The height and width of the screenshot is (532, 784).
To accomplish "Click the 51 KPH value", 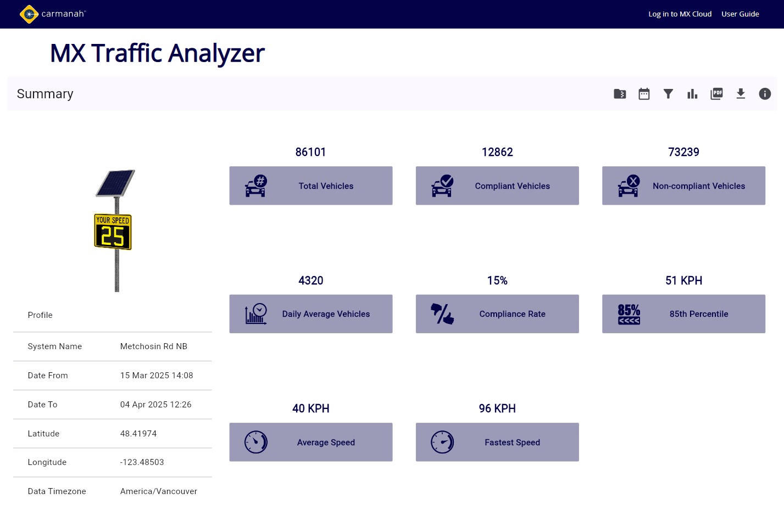I will (683, 281).
